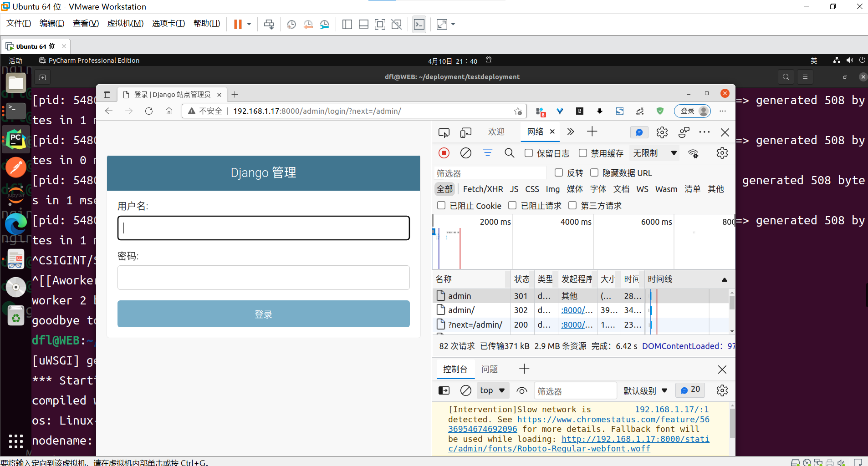Viewport: 868px width, 466px height.
Task: Click the password input field
Action: coord(263,278)
